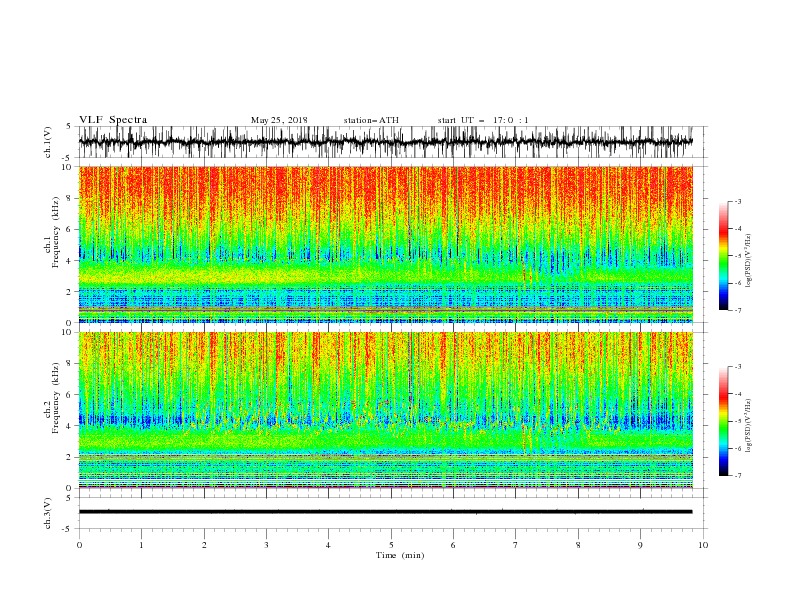Screen dimensions: 792x612
Task: Click the 'VLF Spectra' title text
Action: coord(113,120)
